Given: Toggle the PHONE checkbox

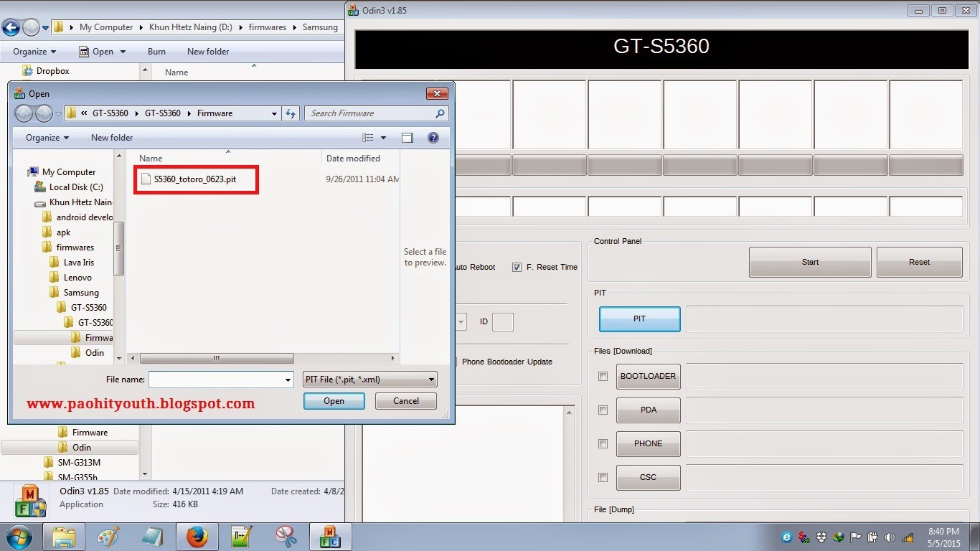Looking at the screenshot, I should click(x=603, y=443).
